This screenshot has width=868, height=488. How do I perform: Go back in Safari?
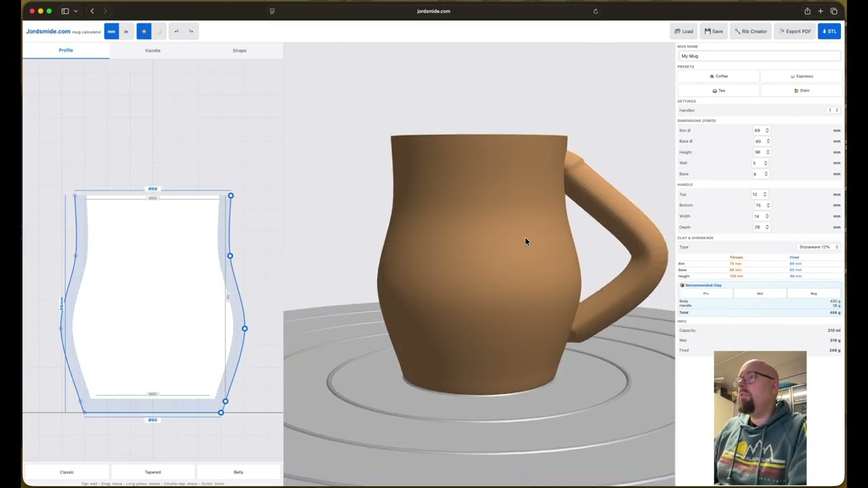click(92, 11)
